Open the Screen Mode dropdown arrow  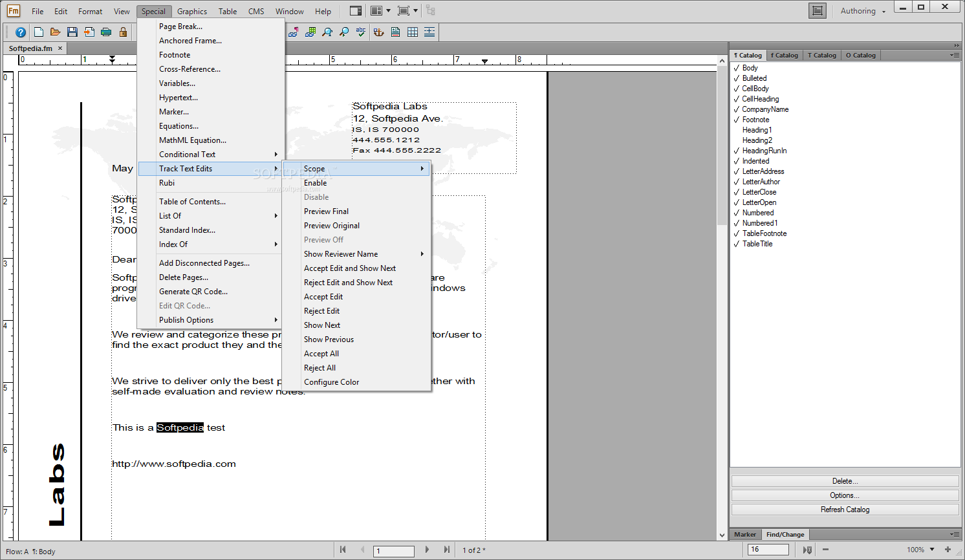pos(415,11)
